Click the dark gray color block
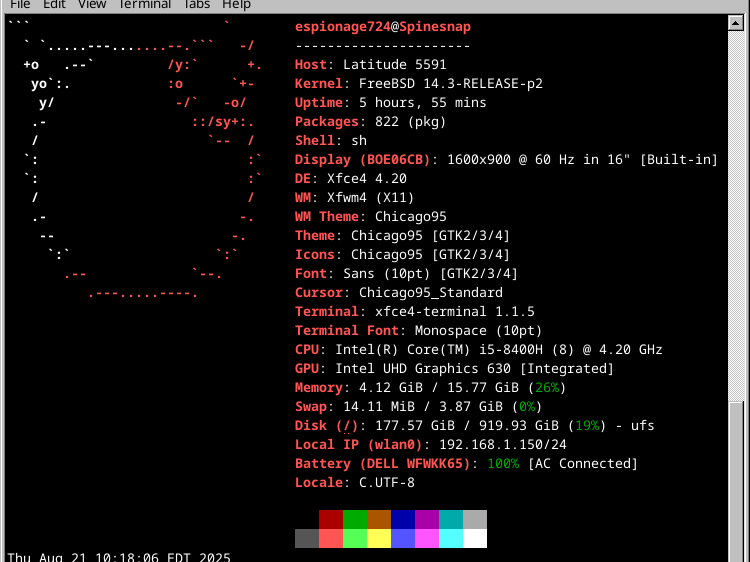The image size is (750, 562). [307, 538]
